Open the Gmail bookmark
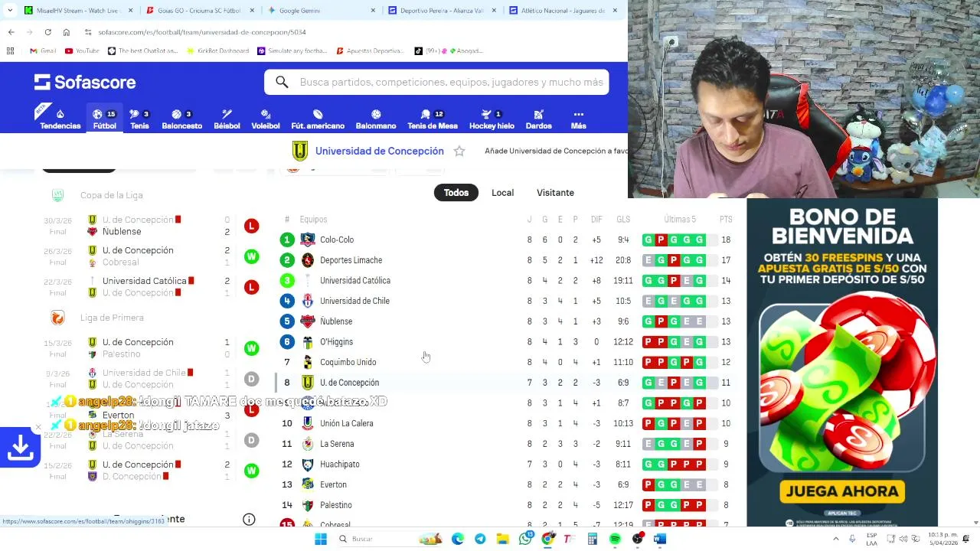Screen dimensions: 980x551 43,51
